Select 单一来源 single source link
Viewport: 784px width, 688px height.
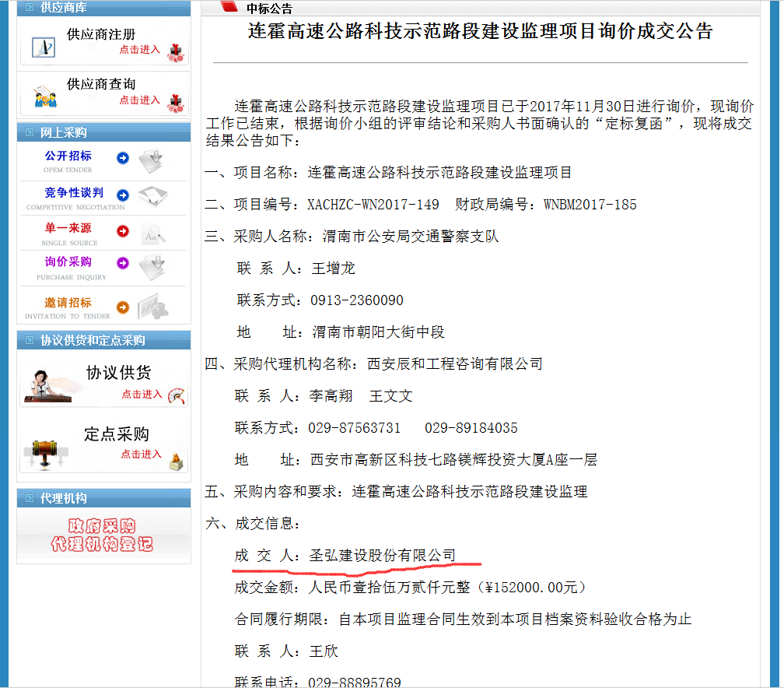point(68,228)
